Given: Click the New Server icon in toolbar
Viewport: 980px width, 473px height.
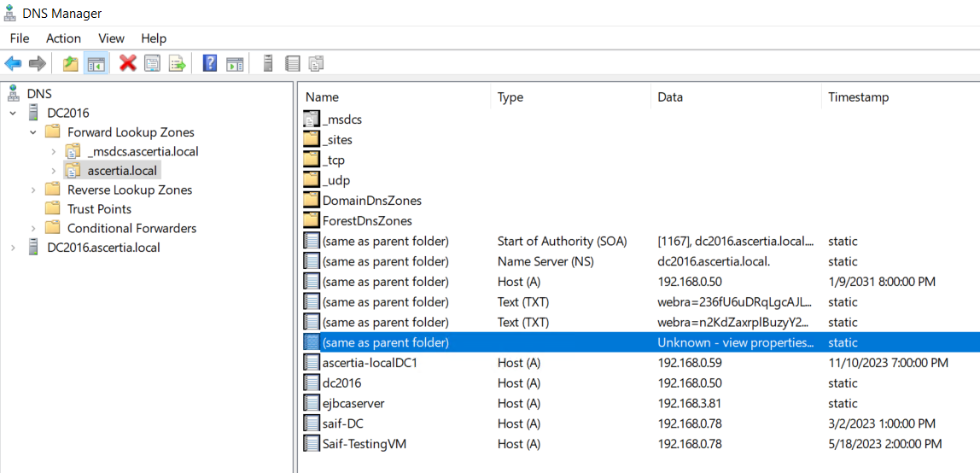Looking at the screenshot, I should coord(267,63).
